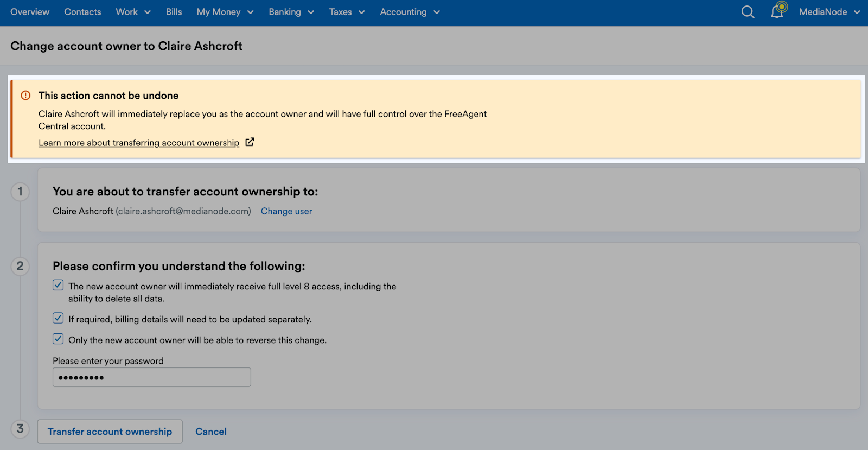The image size is (868, 450).
Task: Expand the Taxes dropdown menu
Action: (347, 12)
